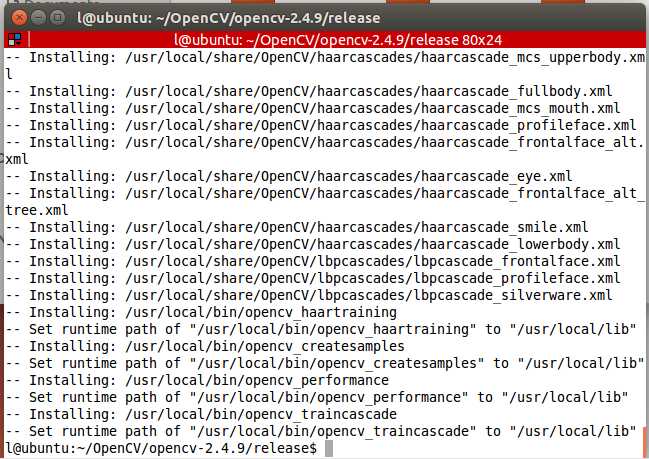Click the line installing haarcascade_eye.xml
The image size is (649, 459).
coord(289,176)
